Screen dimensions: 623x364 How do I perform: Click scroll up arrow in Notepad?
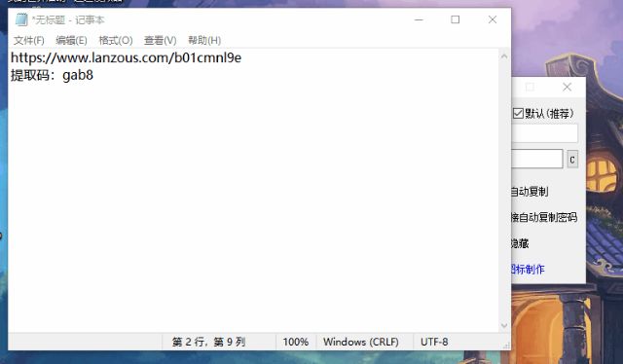point(504,56)
